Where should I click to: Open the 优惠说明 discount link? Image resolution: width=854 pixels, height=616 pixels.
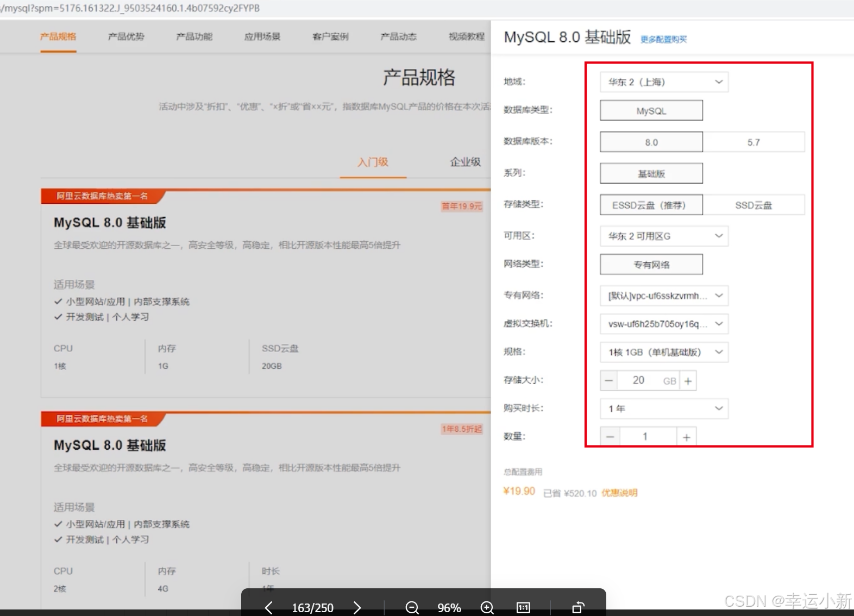pos(619,493)
